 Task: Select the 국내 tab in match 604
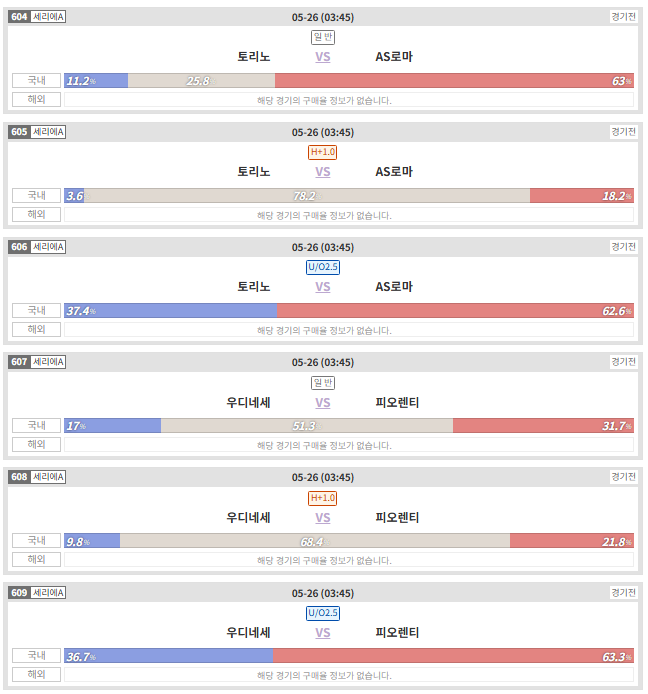tap(36, 81)
